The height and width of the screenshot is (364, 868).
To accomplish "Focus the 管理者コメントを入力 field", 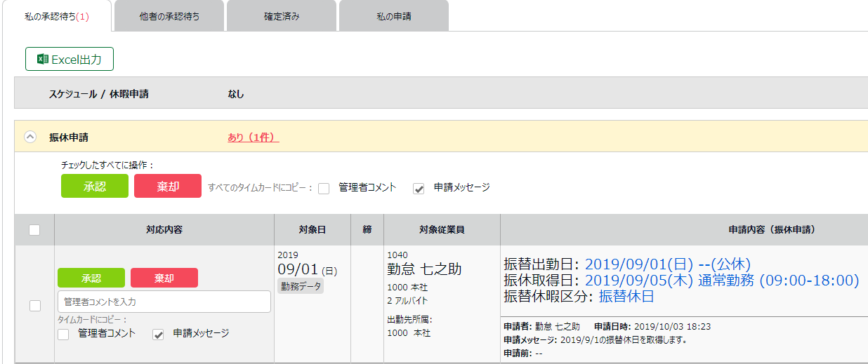I will 164,302.
